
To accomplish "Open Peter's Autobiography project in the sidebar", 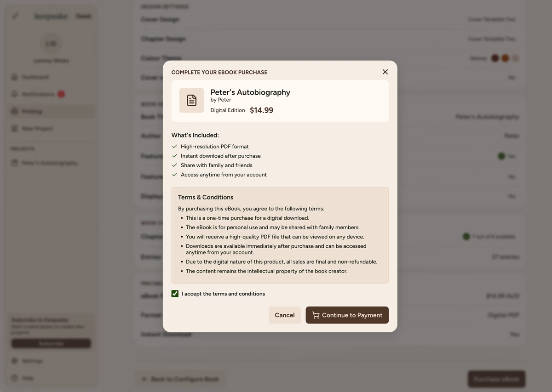I will tap(49, 163).
